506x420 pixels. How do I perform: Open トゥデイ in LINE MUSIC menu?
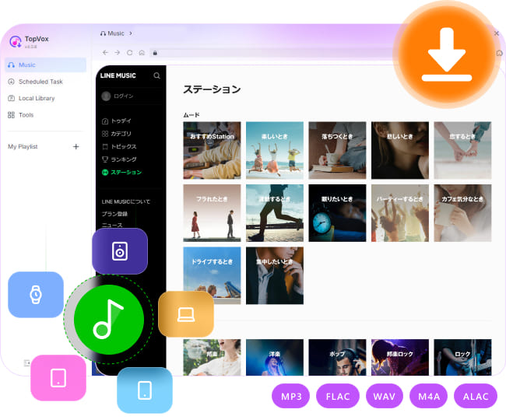[117, 121]
